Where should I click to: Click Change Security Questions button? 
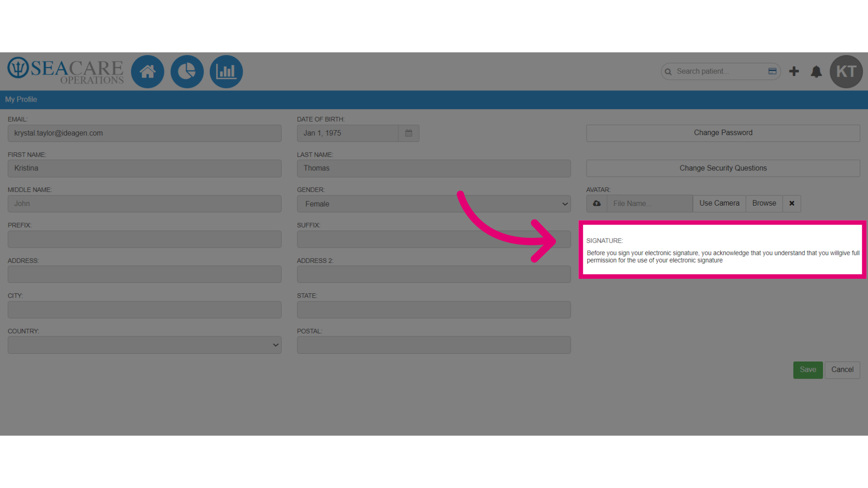(723, 168)
